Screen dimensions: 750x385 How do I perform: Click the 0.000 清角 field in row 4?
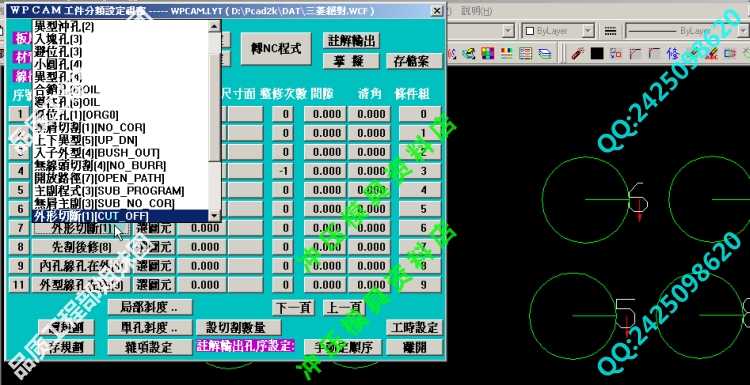(x=369, y=171)
